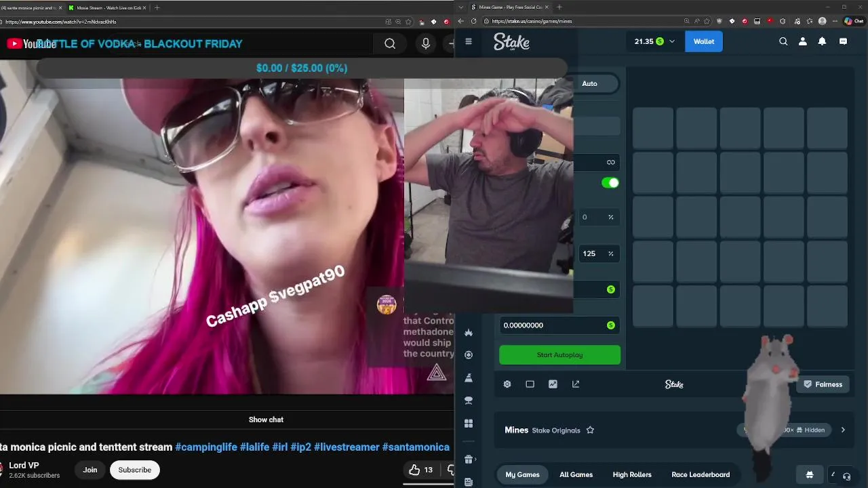
Task: Select the All Games tab
Action: [x=576, y=474]
